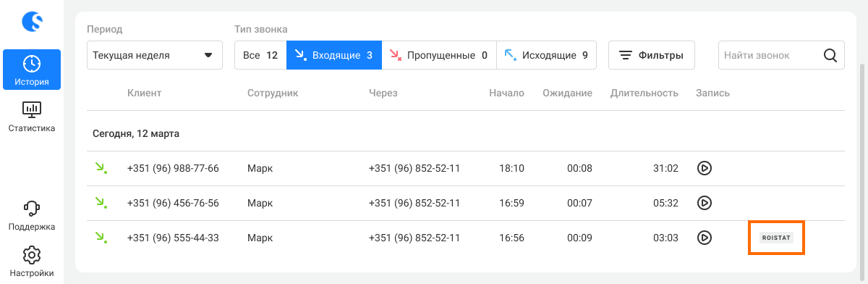868x284 pixels.
Task: Click the ROISTAT badge
Action: (x=777, y=237)
